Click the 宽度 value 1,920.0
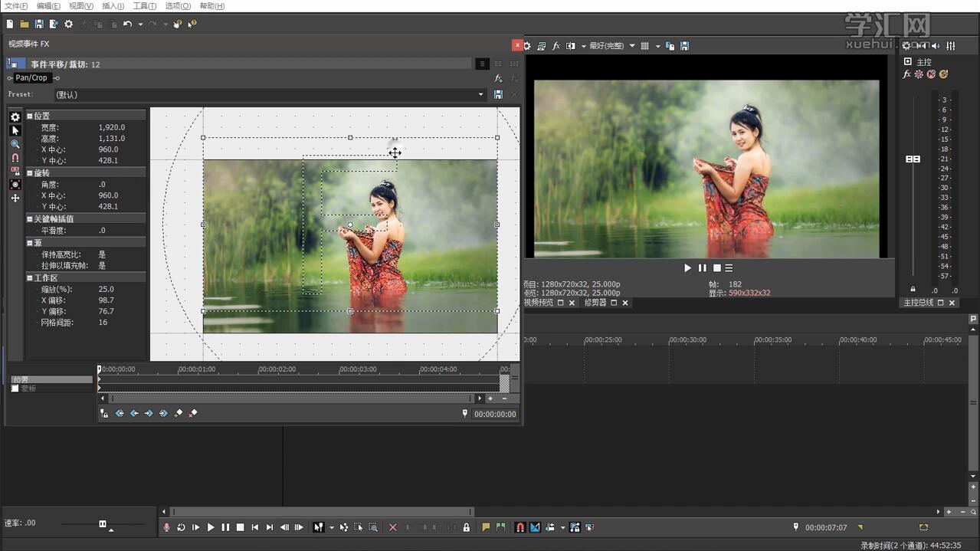 (112, 127)
